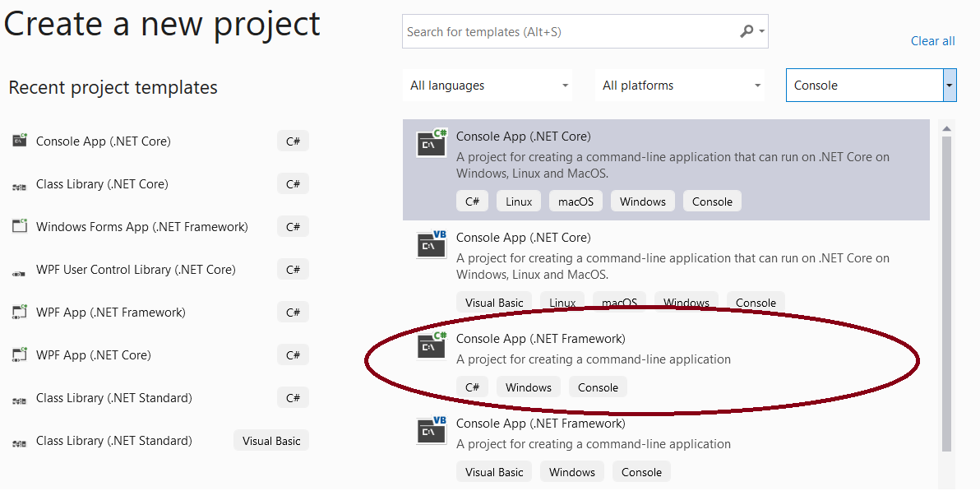Click Linux tag on C# Console App (.NET Core)
The width and height of the screenshot is (980, 491).
tap(519, 201)
